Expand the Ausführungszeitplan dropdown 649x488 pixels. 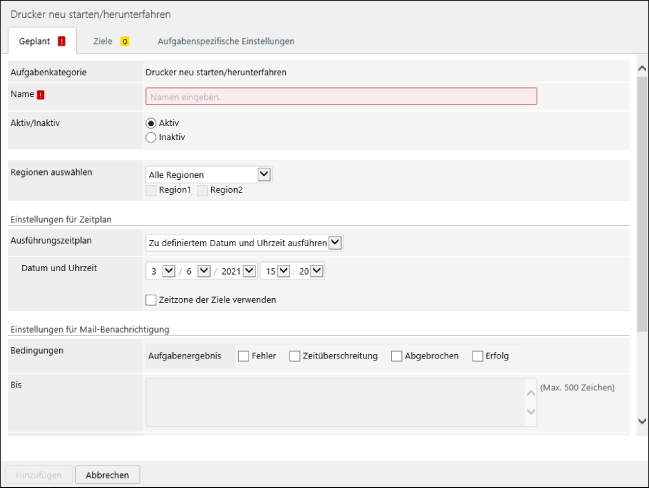click(x=335, y=242)
